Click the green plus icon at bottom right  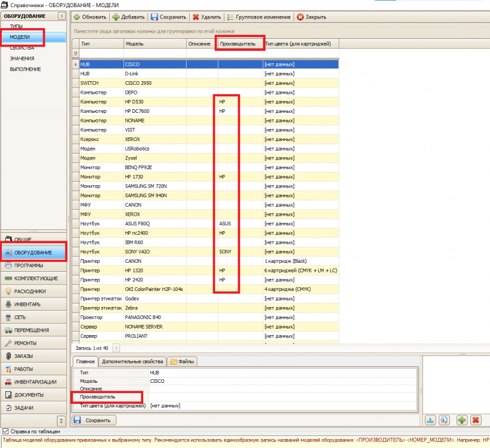point(462,420)
